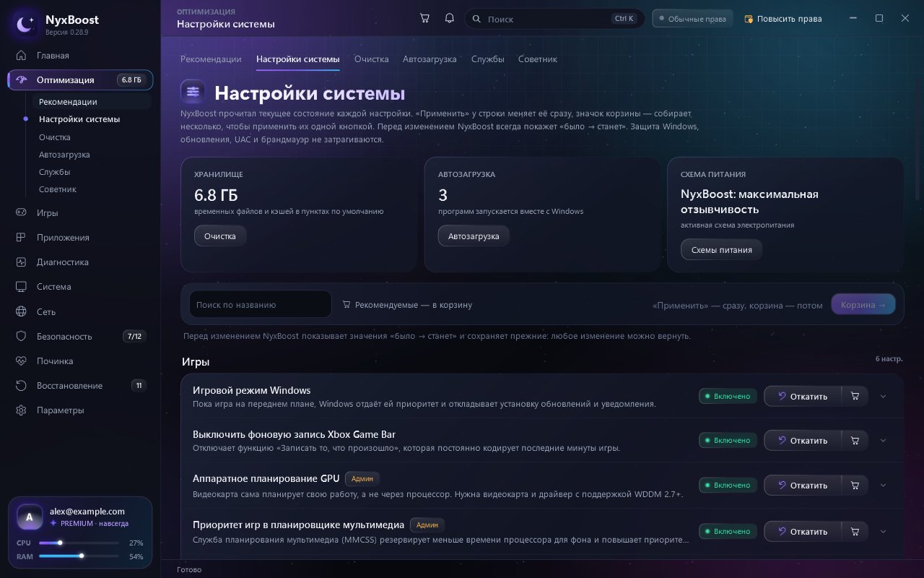Click Корзина button
Screen dimensions: 924x578
863,305
